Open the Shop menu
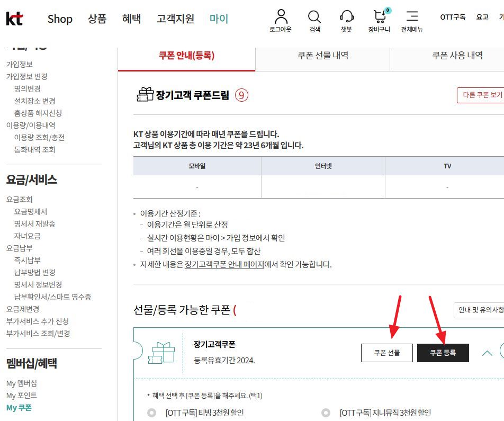The image size is (504, 421). point(60,19)
